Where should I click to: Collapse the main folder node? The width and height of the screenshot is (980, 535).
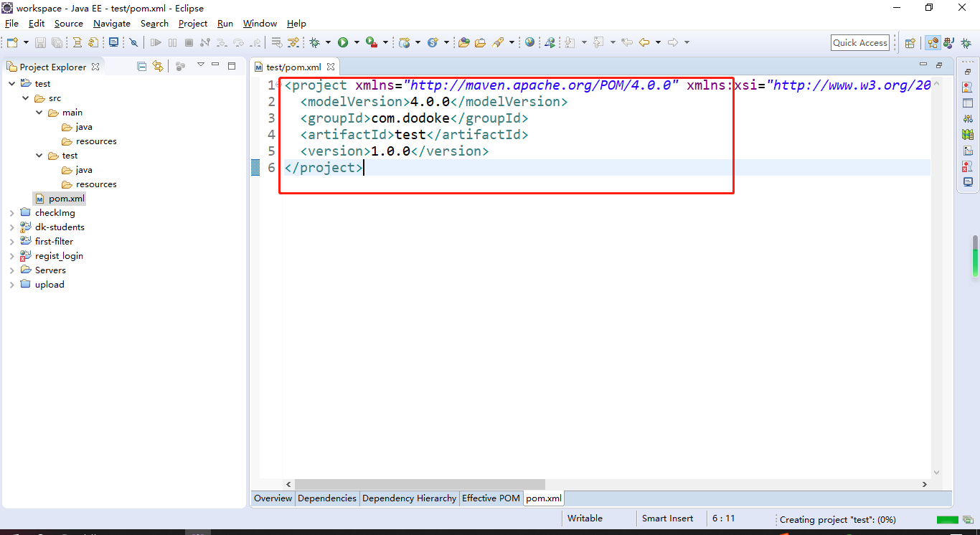click(x=39, y=113)
